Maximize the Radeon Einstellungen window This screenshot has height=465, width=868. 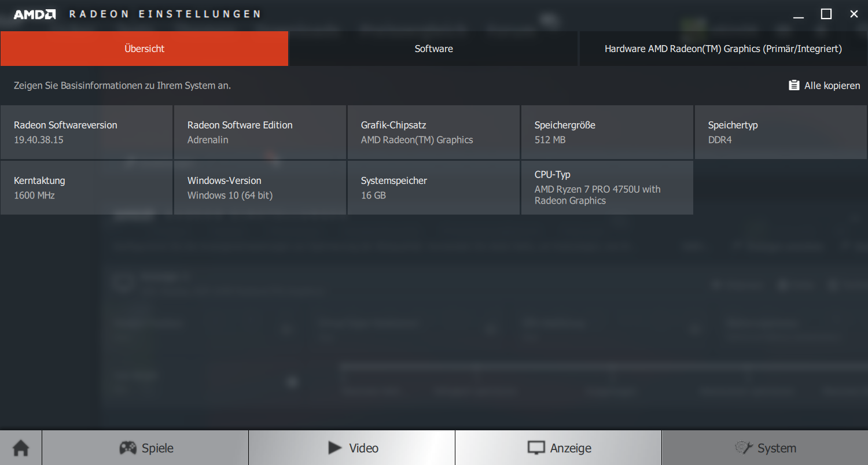click(826, 14)
